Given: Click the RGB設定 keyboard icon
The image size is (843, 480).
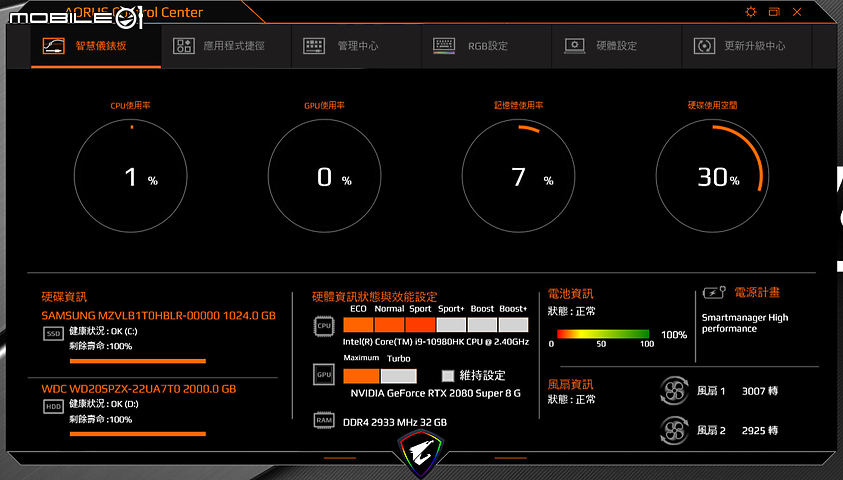Looking at the screenshot, I should pos(444,46).
